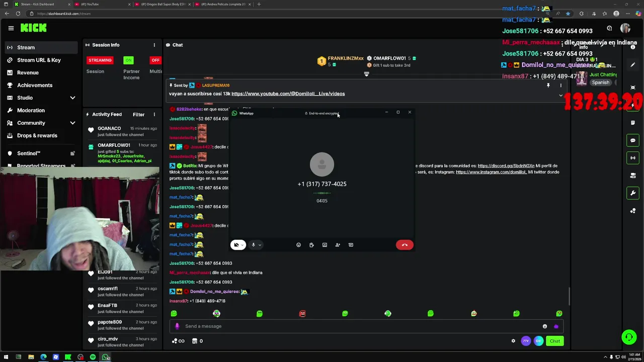The image size is (644, 362).
Task: Go to Kick logo home
Action: point(33,28)
